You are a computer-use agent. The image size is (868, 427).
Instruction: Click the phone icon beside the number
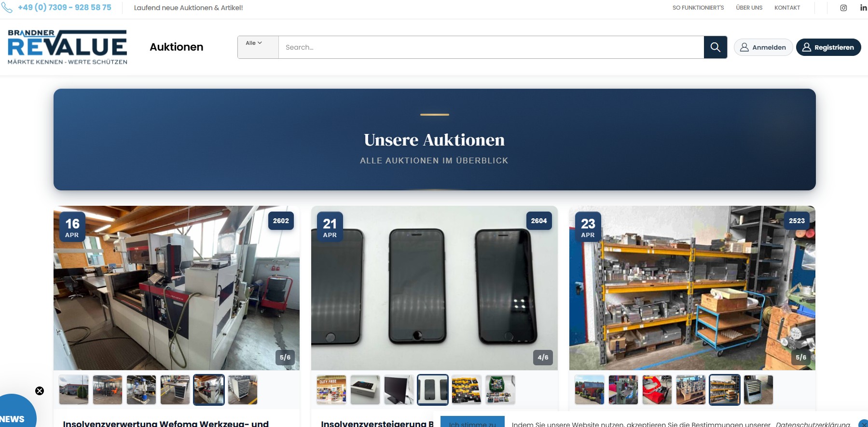[7, 8]
